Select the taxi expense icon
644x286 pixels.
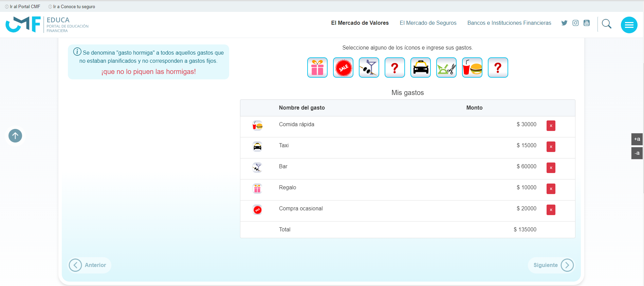click(x=420, y=68)
